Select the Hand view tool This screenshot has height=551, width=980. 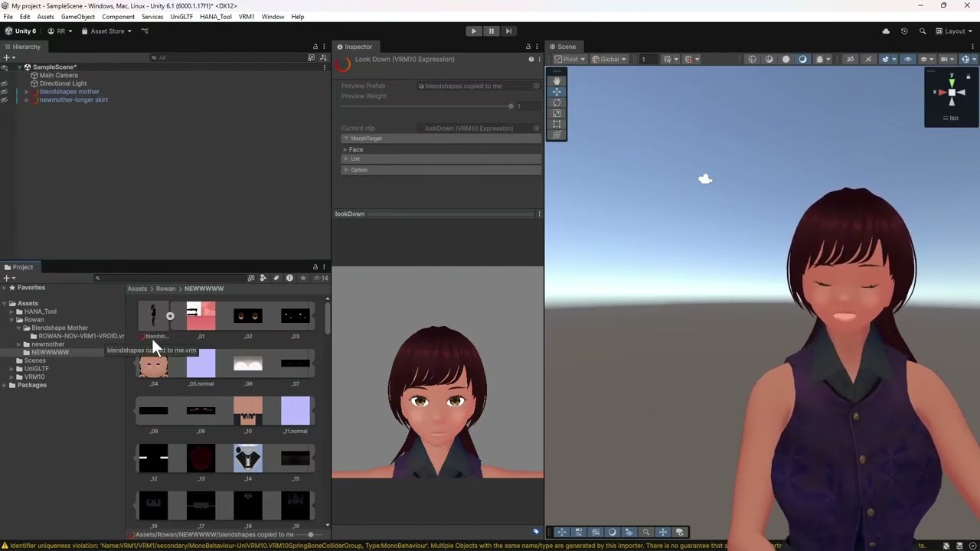557,80
